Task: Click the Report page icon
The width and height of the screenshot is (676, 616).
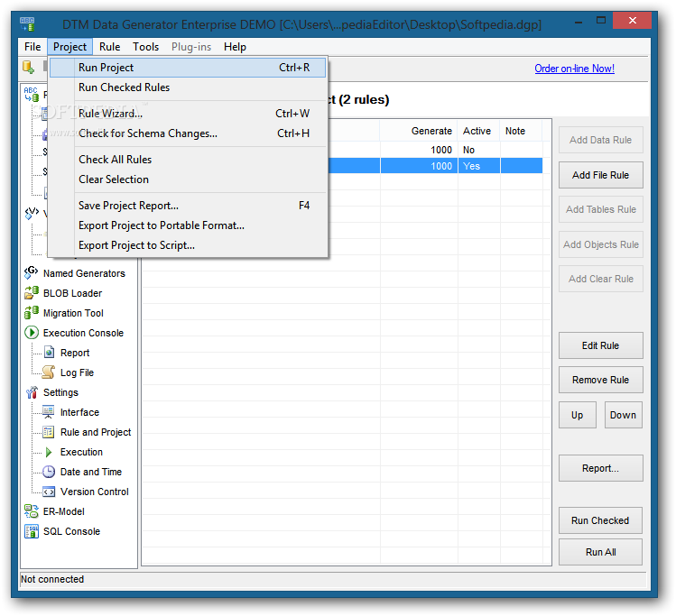Action: (x=49, y=353)
